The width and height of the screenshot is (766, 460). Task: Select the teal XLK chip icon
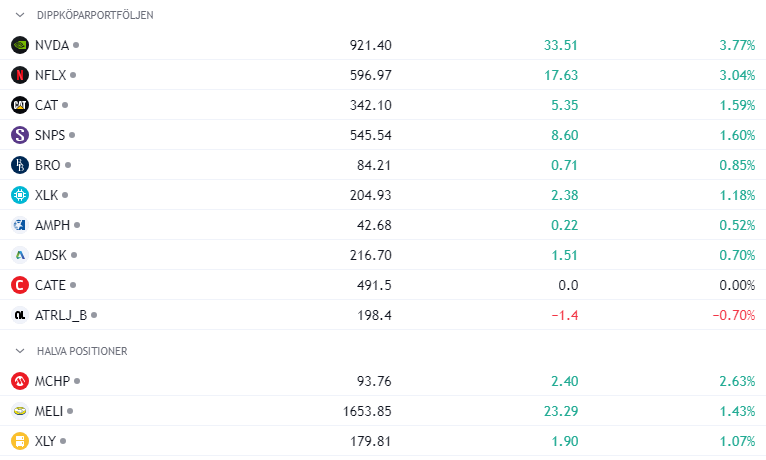20,195
